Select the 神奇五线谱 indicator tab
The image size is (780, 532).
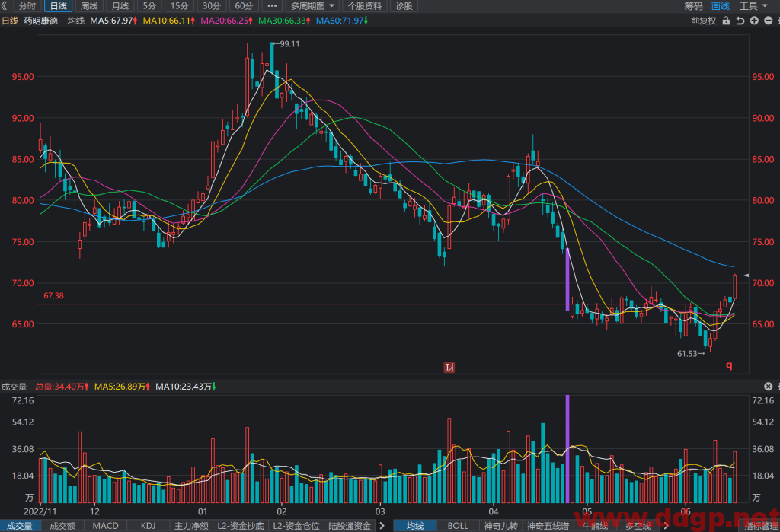tap(548, 526)
